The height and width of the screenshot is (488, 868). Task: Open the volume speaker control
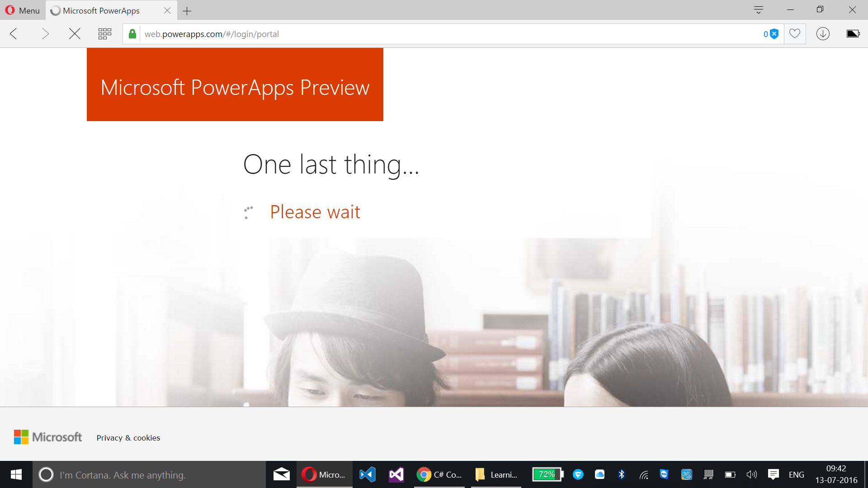click(x=752, y=474)
